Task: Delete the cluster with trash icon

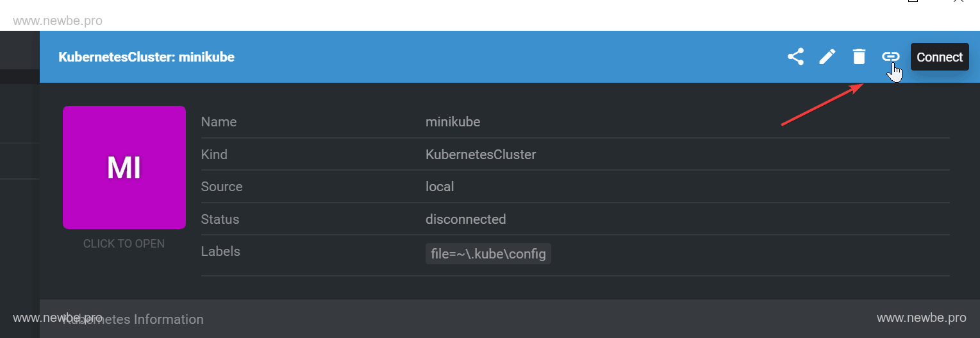Action: point(859,57)
